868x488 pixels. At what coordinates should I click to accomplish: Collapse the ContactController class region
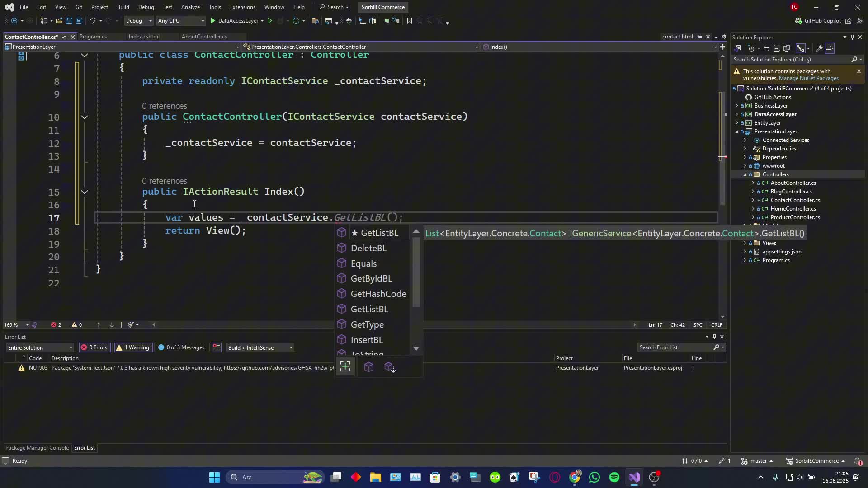(x=85, y=55)
